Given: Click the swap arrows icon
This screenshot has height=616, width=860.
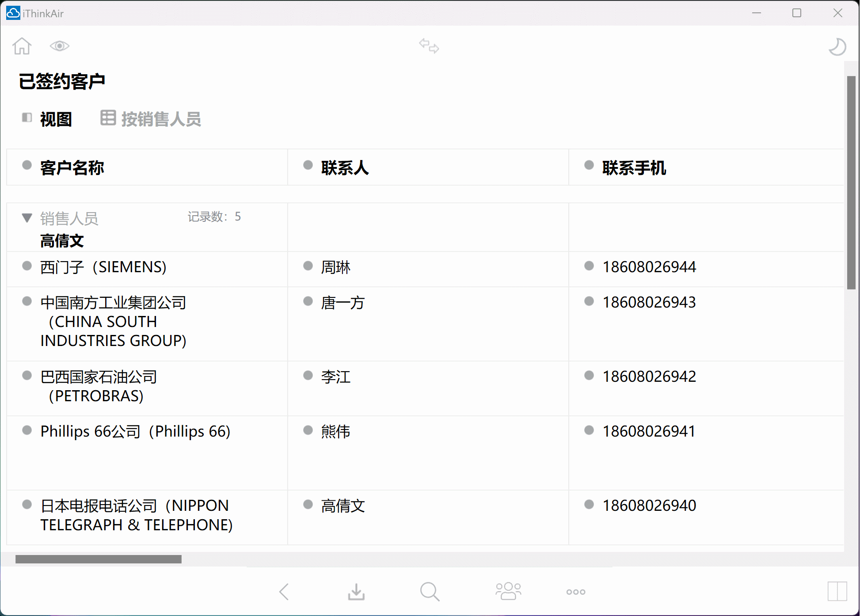Looking at the screenshot, I should coord(429,46).
